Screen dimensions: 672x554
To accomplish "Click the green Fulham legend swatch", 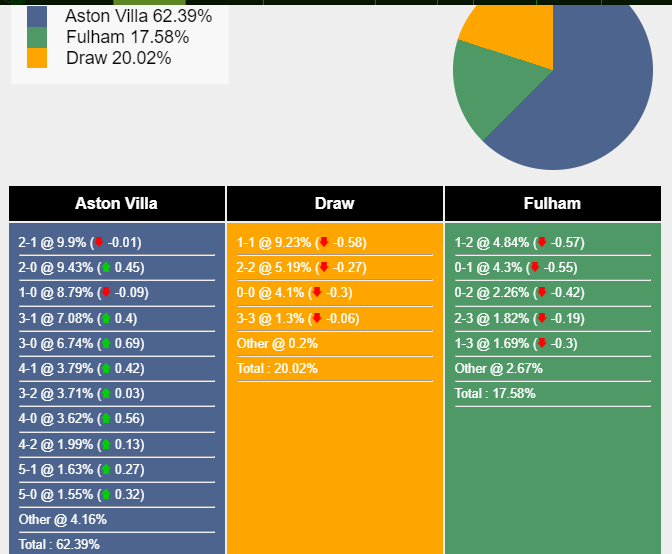I will point(37,37).
